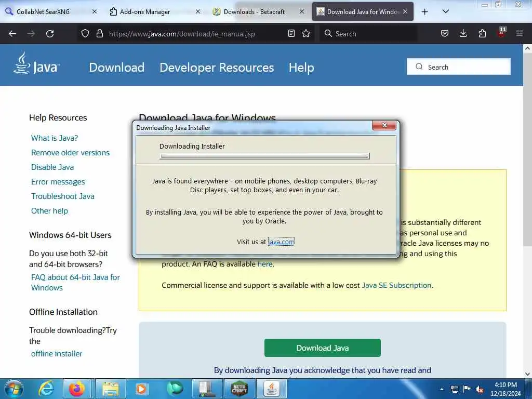Click the scrollbar down arrow
This screenshot has width=532, height=399.
(527, 374)
